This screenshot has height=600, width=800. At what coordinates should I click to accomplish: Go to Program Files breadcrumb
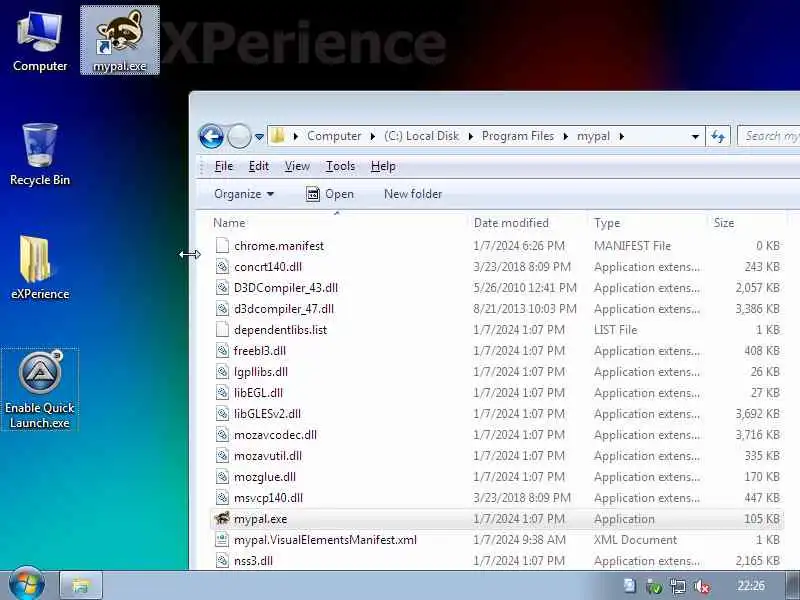518,136
